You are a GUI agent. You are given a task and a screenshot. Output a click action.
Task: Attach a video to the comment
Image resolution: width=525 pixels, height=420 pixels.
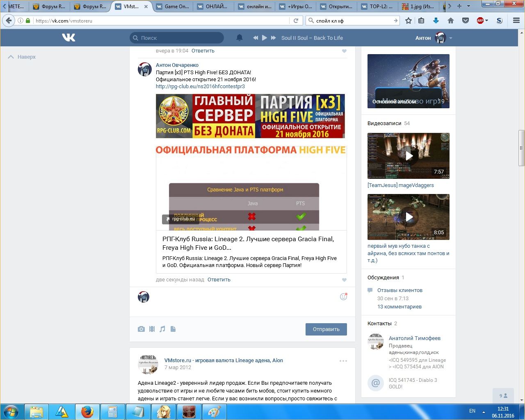[x=152, y=329]
